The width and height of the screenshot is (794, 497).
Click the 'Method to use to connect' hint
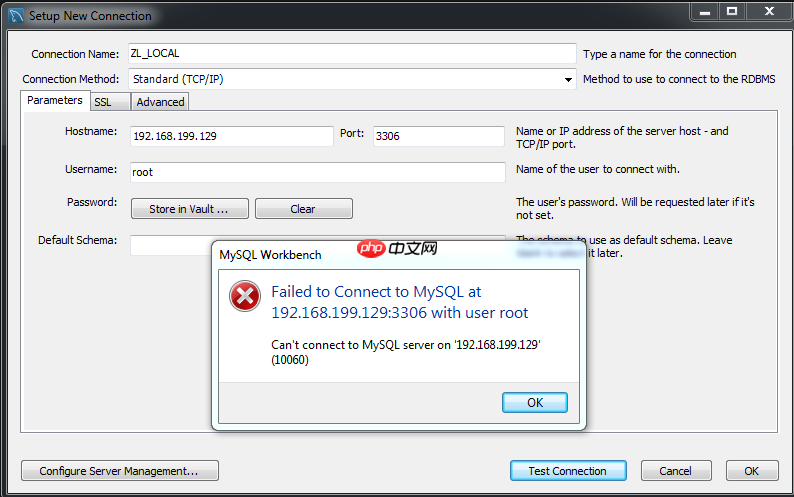[x=679, y=79]
